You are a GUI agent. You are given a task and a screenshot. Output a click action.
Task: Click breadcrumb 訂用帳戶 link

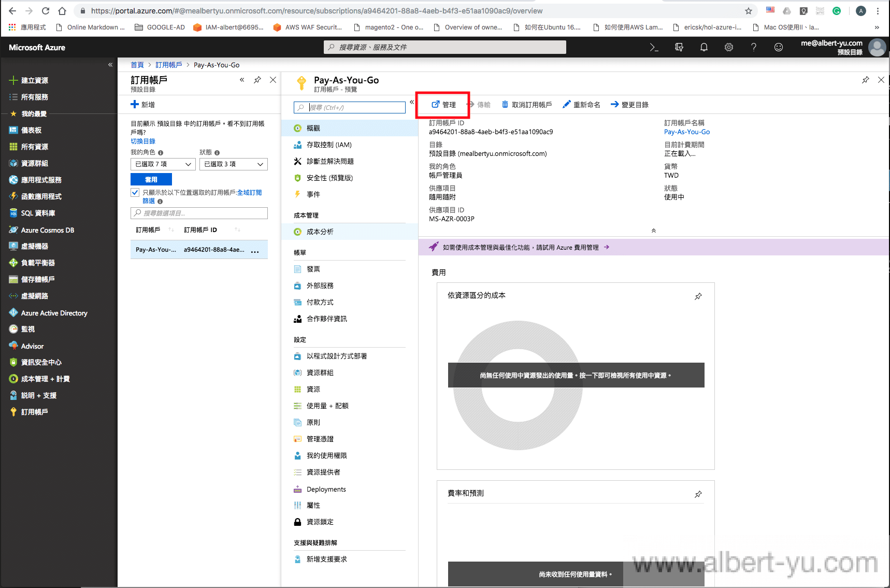point(169,65)
